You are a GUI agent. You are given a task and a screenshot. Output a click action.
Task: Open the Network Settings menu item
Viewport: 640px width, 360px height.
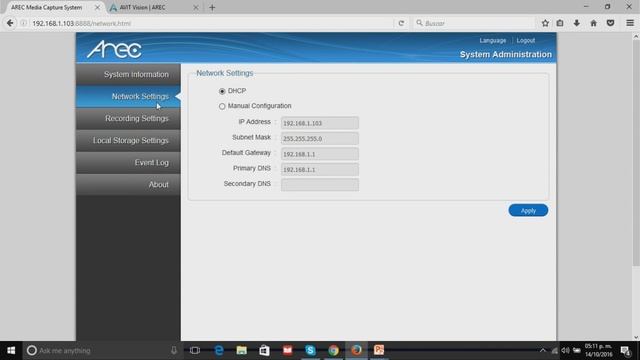(x=128, y=96)
